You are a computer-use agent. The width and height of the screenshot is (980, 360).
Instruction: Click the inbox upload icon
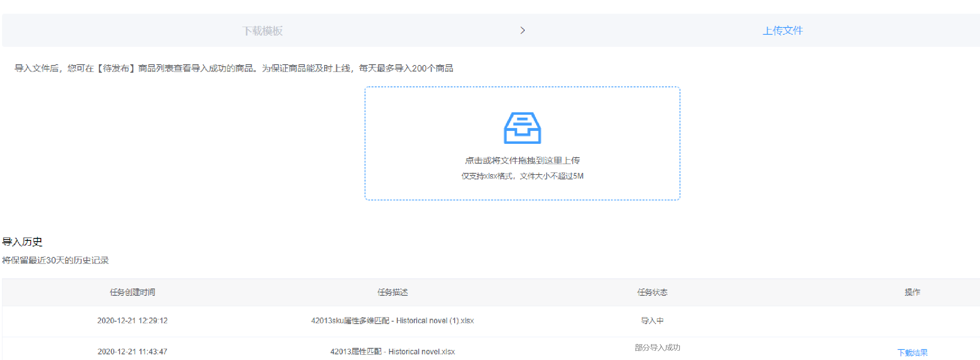click(x=522, y=128)
